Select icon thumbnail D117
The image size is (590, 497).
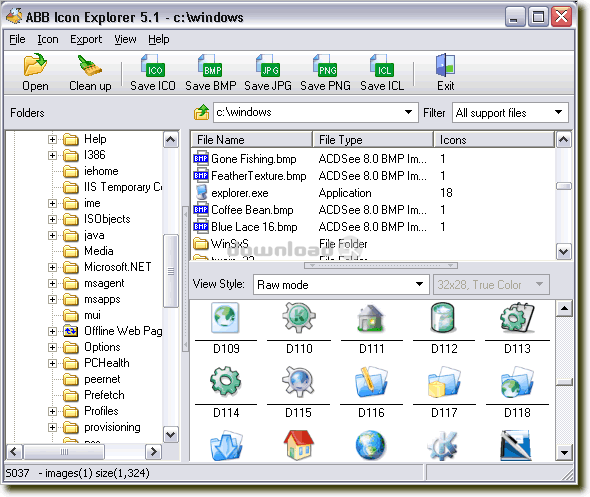click(x=444, y=381)
